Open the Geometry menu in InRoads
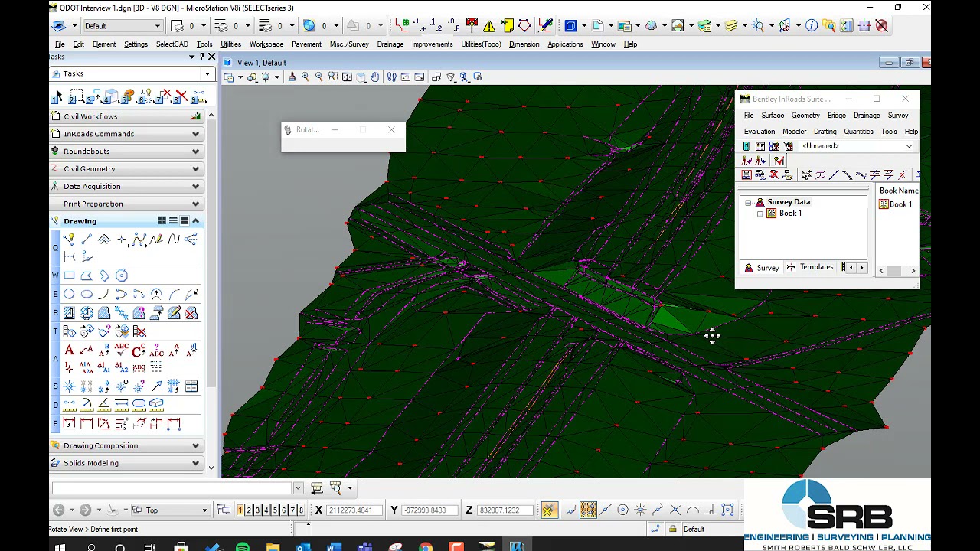Viewport: 980px width, 551px height. pyautogui.click(x=805, y=116)
